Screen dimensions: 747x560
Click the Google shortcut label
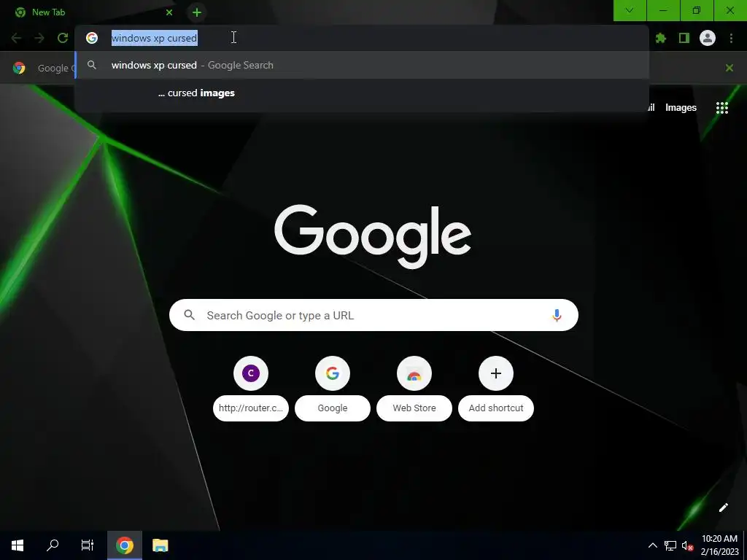(333, 408)
